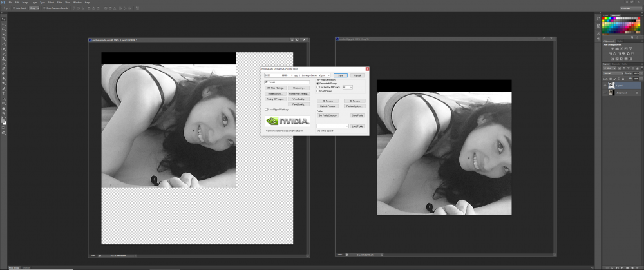Select the Lasso tool
This screenshot has width=644, height=270.
[4, 29]
